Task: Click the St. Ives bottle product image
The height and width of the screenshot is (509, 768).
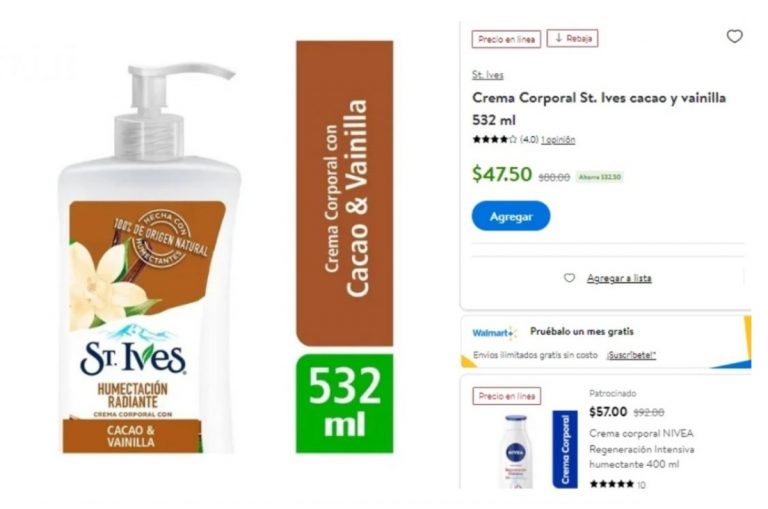Action: [149, 258]
